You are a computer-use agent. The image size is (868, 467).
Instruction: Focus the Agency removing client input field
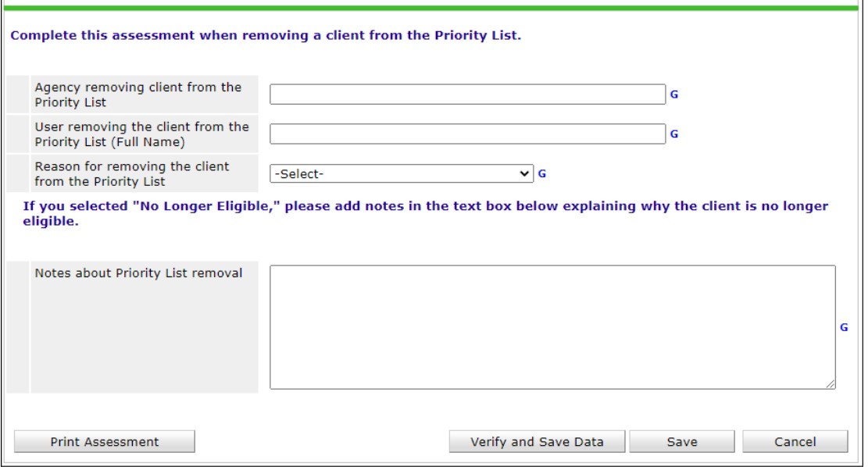coord(467,94)
